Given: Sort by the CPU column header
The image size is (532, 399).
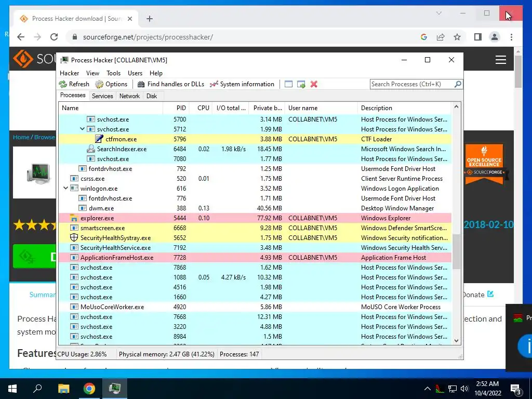Looking at the screenshot, I should (201, 108).
